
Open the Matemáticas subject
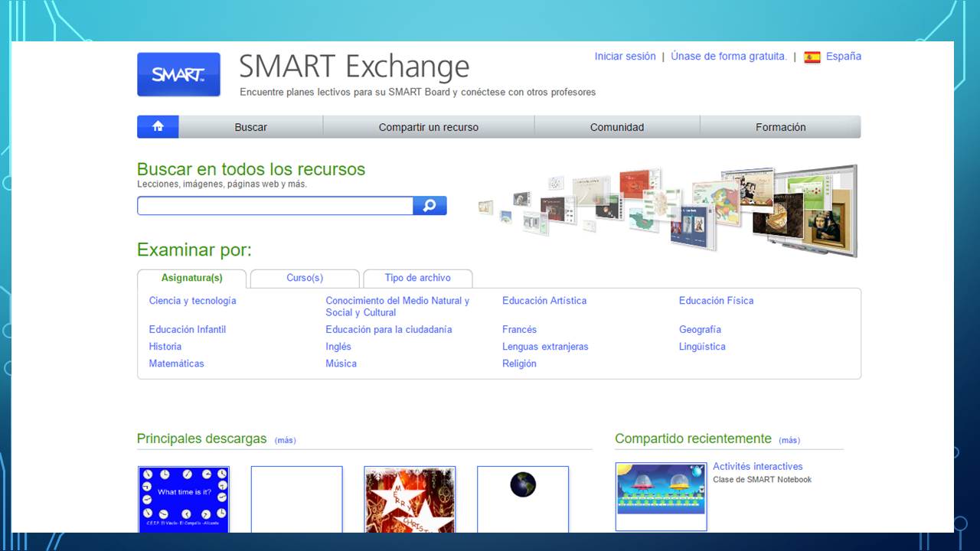click(x=177, y=364)
